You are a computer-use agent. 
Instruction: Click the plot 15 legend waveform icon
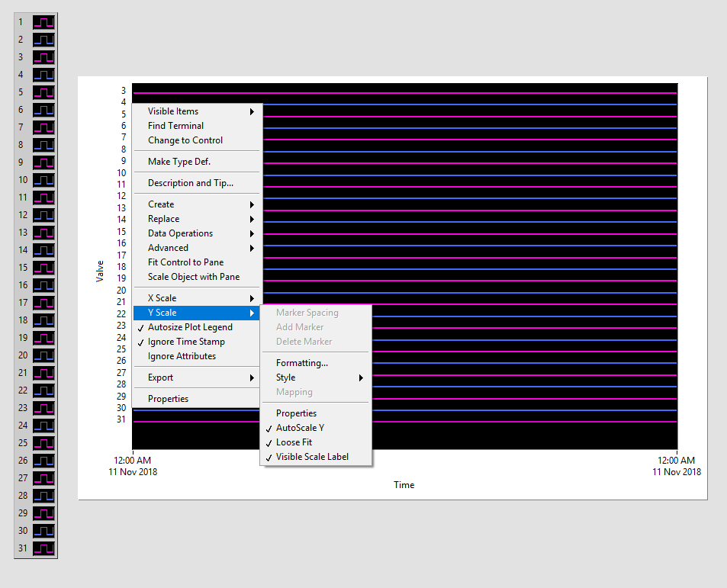click(43, 268)
